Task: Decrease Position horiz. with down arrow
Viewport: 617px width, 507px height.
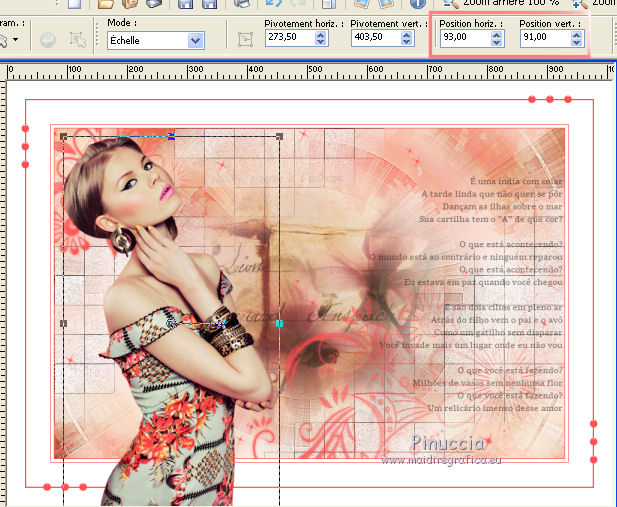Action: point(497,42)
